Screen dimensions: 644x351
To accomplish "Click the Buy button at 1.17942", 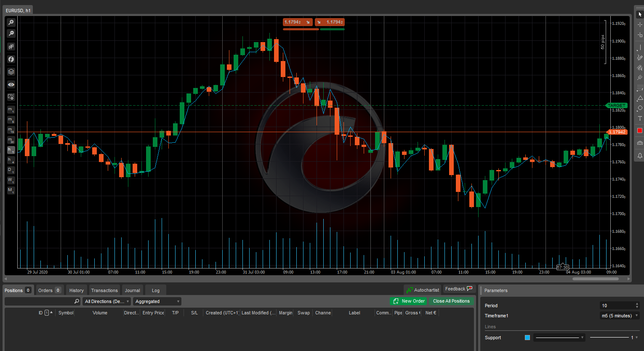I will coord(330,22).
